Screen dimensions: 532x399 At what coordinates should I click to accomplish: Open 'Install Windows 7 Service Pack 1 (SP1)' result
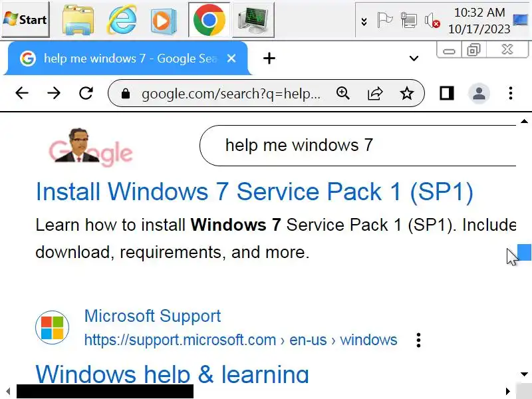click(x=255, y=192)
